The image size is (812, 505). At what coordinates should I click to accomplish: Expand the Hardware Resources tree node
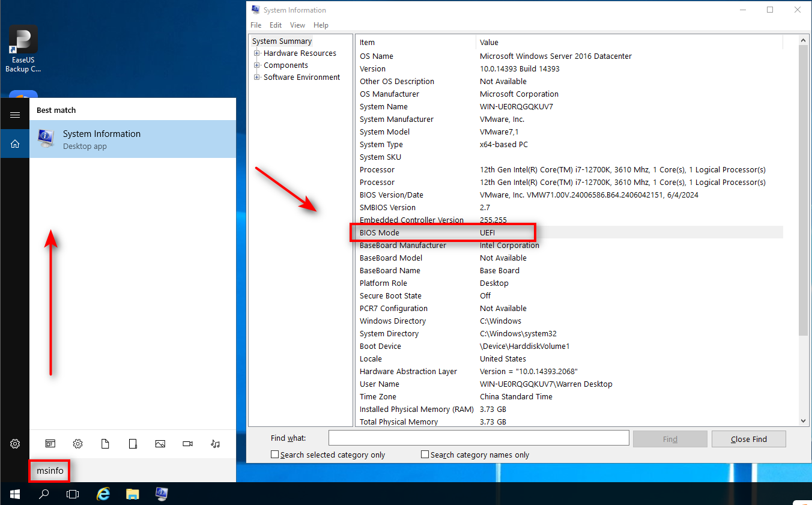pyautogui.click(x=257, y=53)
